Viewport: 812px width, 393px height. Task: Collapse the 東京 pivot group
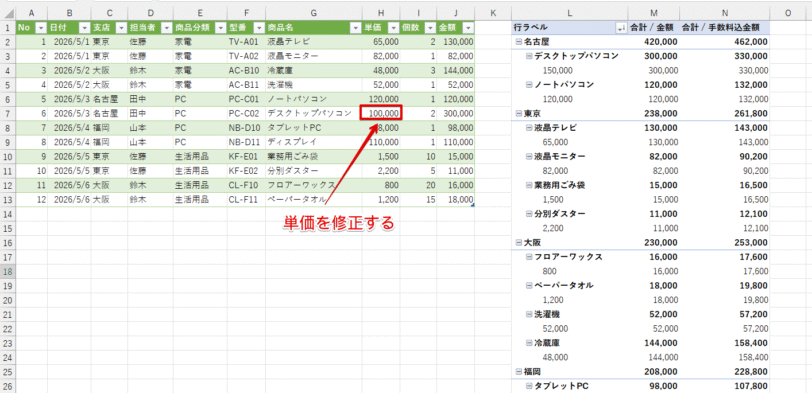point(518,113)
